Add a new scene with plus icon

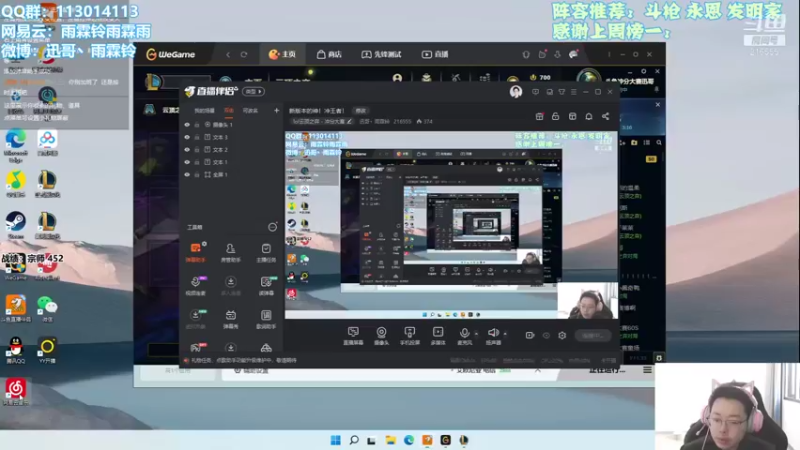click(x=277, y=110)
